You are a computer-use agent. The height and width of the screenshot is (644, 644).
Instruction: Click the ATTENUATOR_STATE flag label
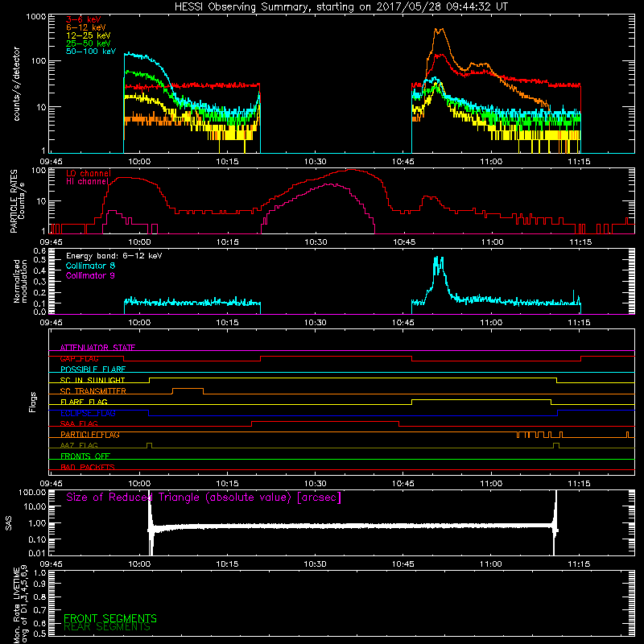click(x=97, y=348)
